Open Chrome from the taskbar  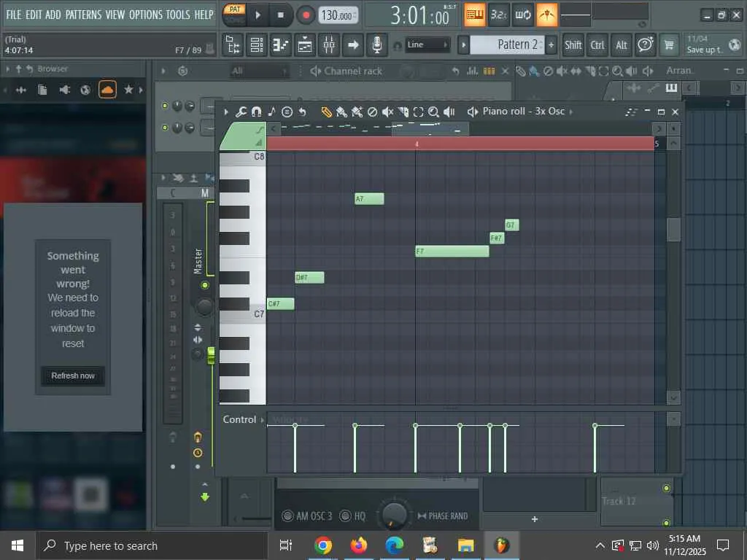323,545
